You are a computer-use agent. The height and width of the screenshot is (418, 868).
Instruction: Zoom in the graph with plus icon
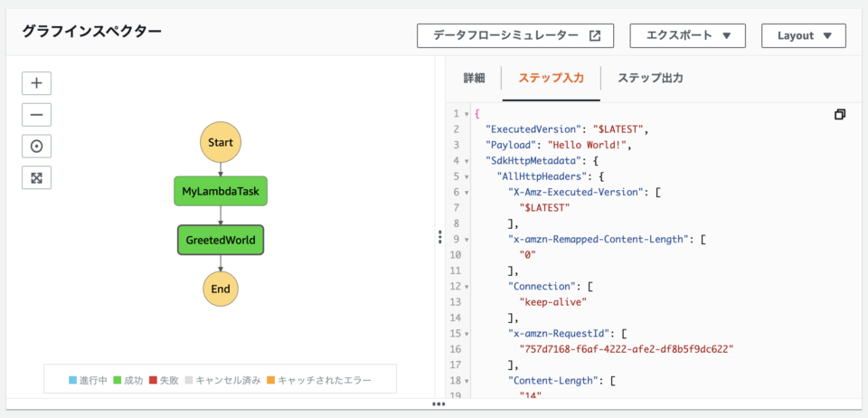click(x=36, y=83)
